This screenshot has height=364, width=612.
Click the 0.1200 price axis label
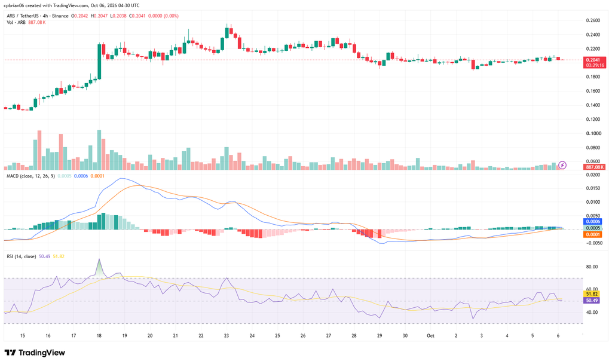(593, 120)
